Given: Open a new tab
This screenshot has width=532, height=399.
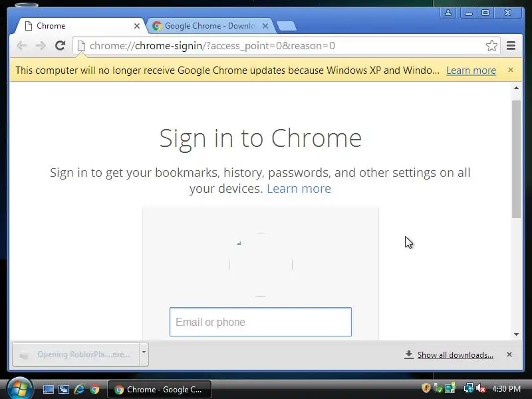Looking at the screenshot, I should tap(286, 26).
